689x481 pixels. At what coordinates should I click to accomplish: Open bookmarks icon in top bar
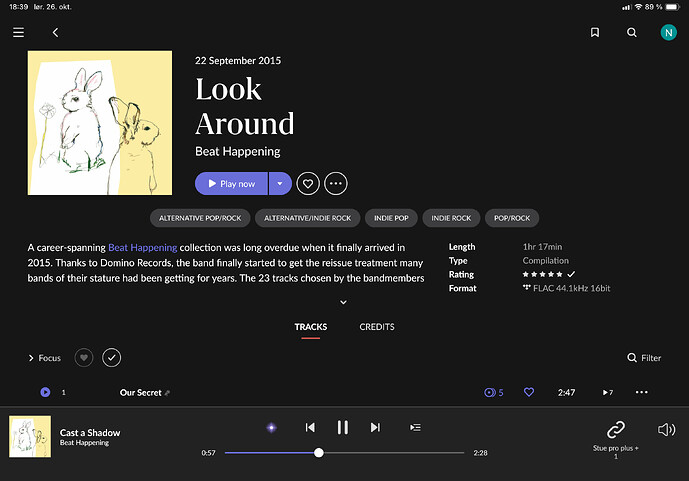click(x=595, y=33)
